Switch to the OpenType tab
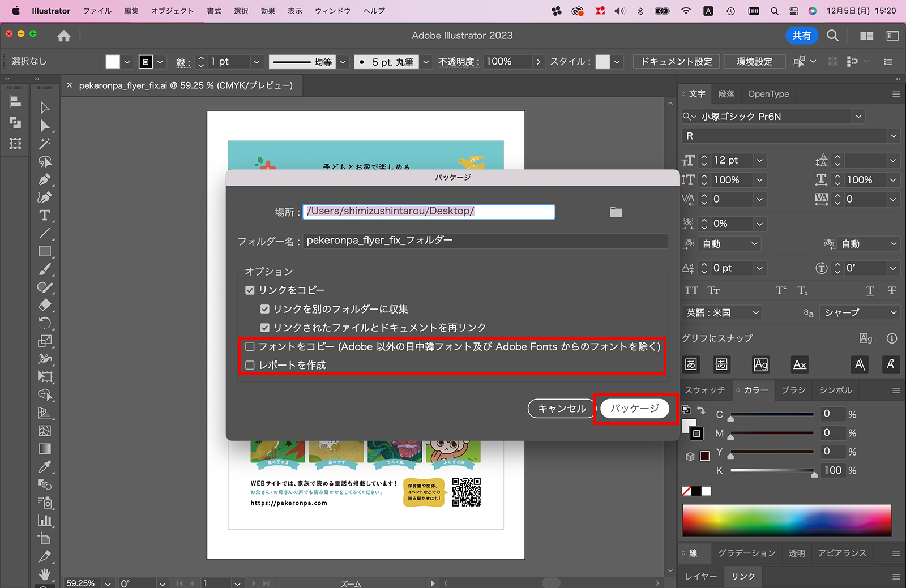This screenshot has height=588, width=906. click(x=768, y=93)
